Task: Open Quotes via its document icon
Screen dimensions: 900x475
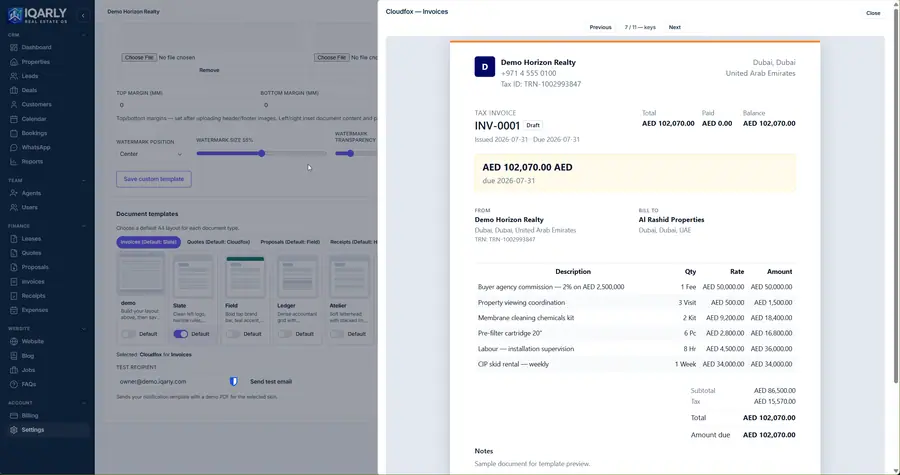Action: point(14,253)
